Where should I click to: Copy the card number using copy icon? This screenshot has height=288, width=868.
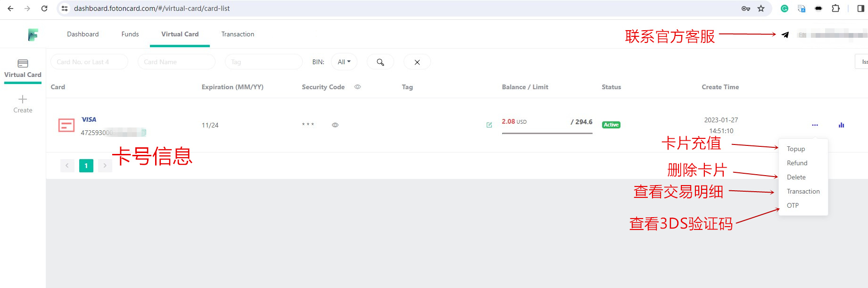pos(144,133)
